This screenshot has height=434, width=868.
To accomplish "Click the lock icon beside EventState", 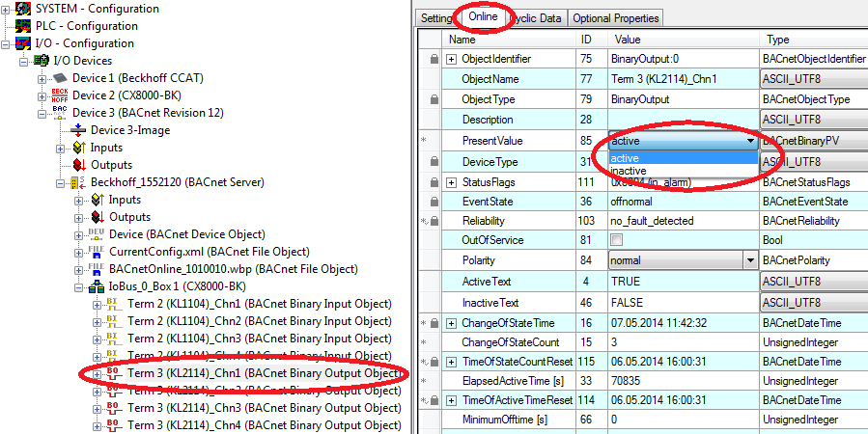I will click(434, 202).
